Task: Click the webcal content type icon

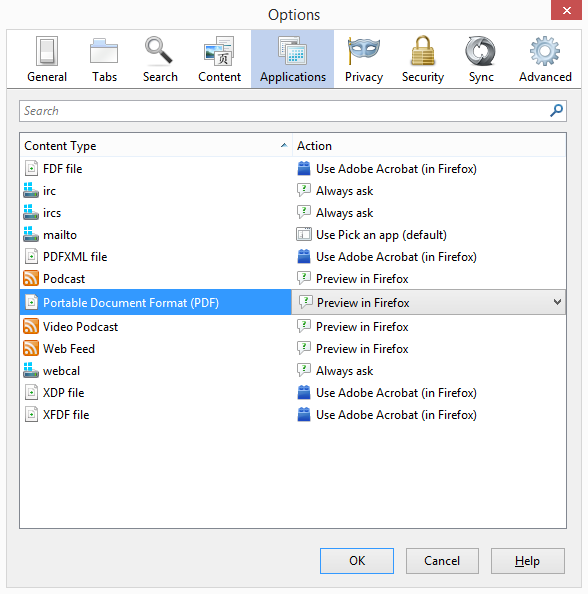Action: (31, 370)
